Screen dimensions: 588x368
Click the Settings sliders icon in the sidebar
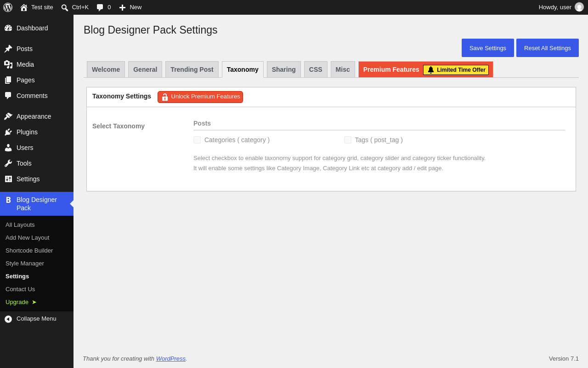pos(8,179)
